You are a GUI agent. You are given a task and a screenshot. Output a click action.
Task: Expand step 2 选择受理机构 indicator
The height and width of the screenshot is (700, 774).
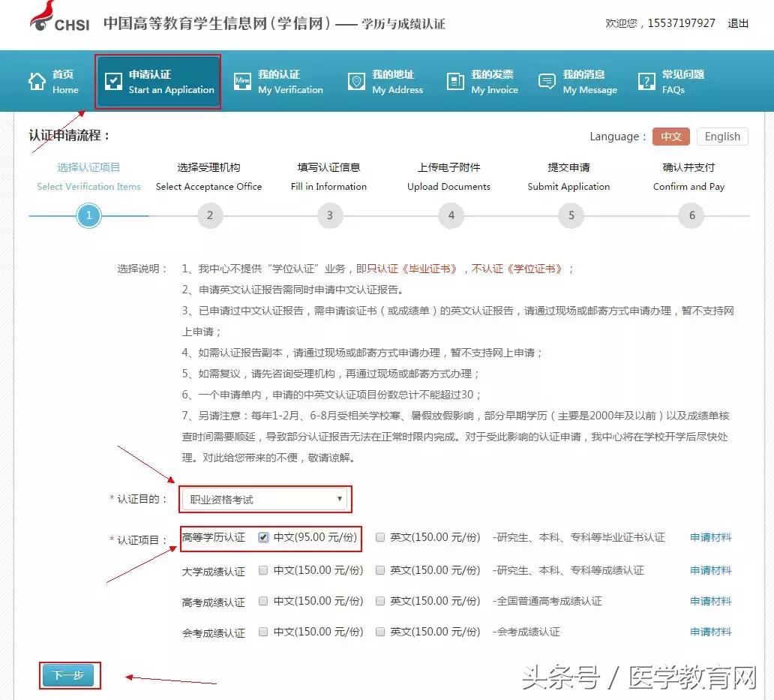pos(209,215)
